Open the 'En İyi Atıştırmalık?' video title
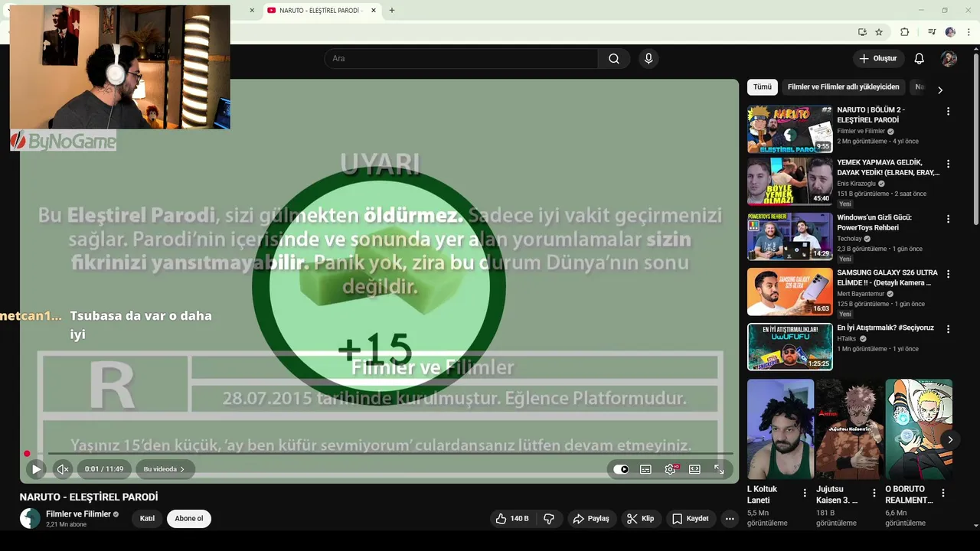Viewport: 980px width, 551px height. coord(885,328)
